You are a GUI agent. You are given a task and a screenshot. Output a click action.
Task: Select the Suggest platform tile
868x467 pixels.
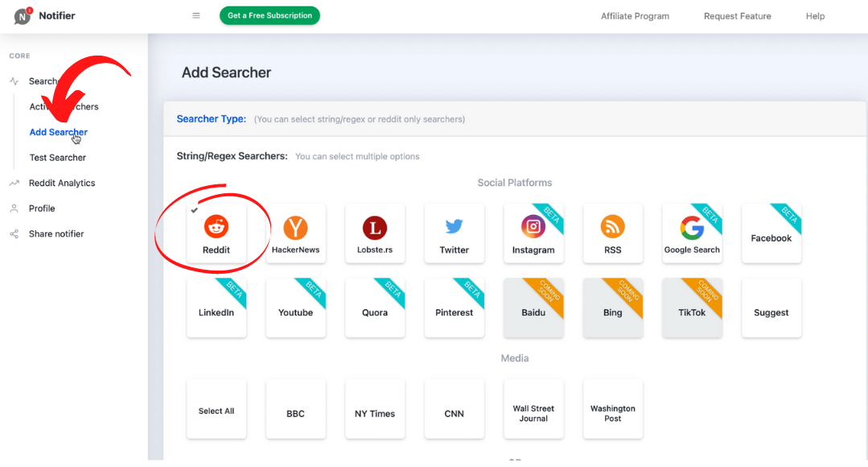[771, 311]
